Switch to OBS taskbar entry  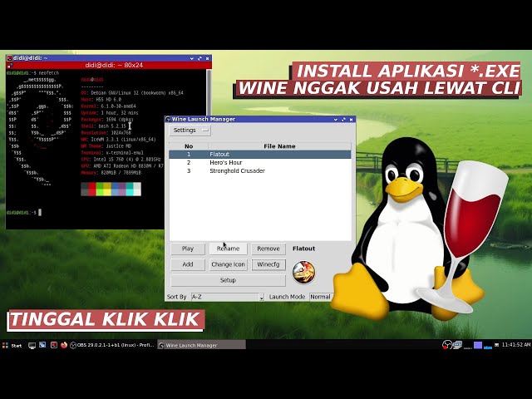tap(113, 345)
